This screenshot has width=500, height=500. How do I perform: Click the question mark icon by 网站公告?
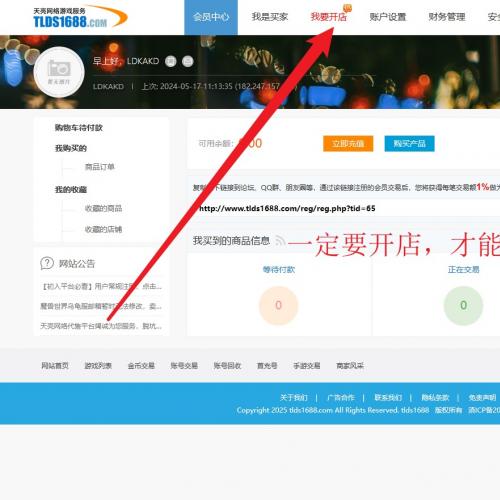(47, 263)
